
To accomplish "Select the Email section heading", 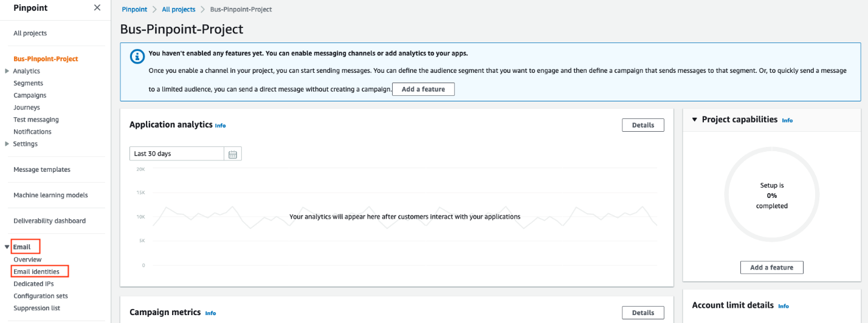I will click(x=22, y=247).
